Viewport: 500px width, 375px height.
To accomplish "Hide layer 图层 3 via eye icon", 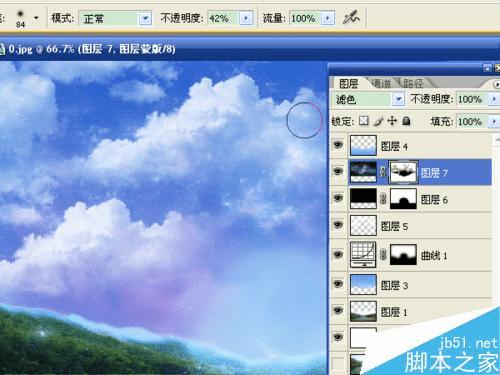I will point(338,284).
